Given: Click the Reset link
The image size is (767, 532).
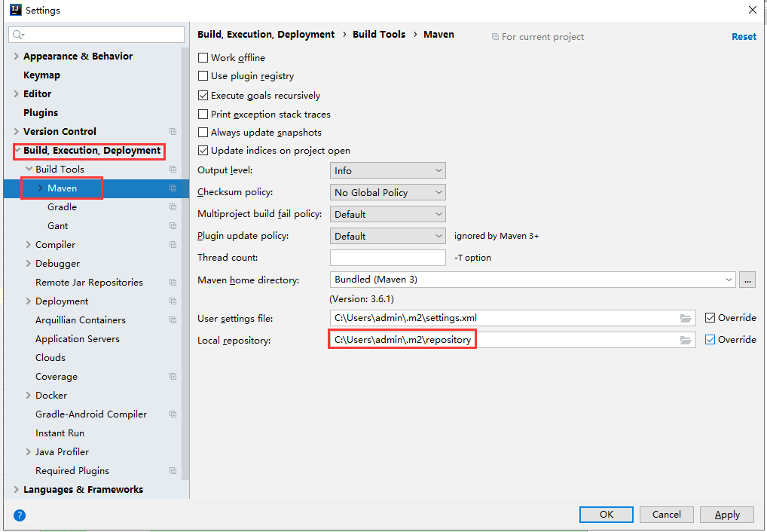Looking at the screenshot, I should tap(744, 36).
